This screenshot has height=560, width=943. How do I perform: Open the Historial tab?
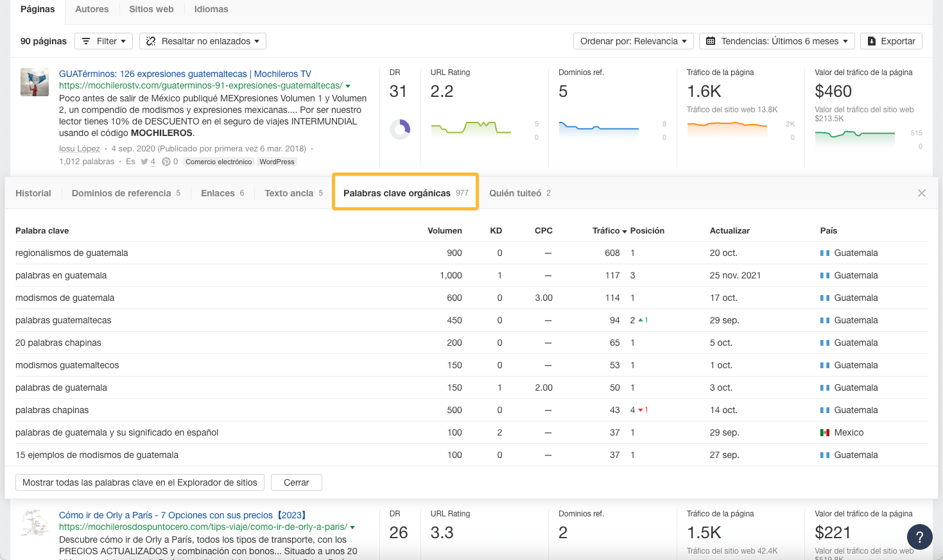33,192
